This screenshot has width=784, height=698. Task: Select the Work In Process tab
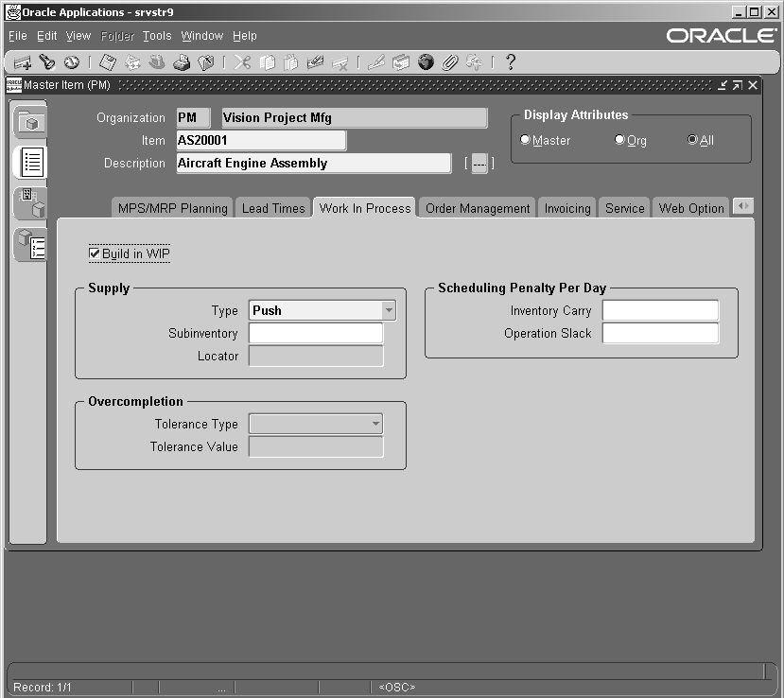coord(365,208)
